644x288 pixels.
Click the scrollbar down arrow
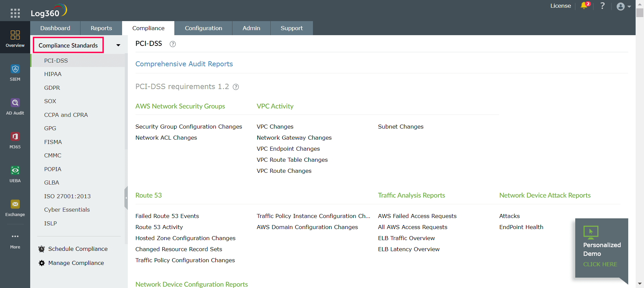pyautogui.click(x=640, y=284)
